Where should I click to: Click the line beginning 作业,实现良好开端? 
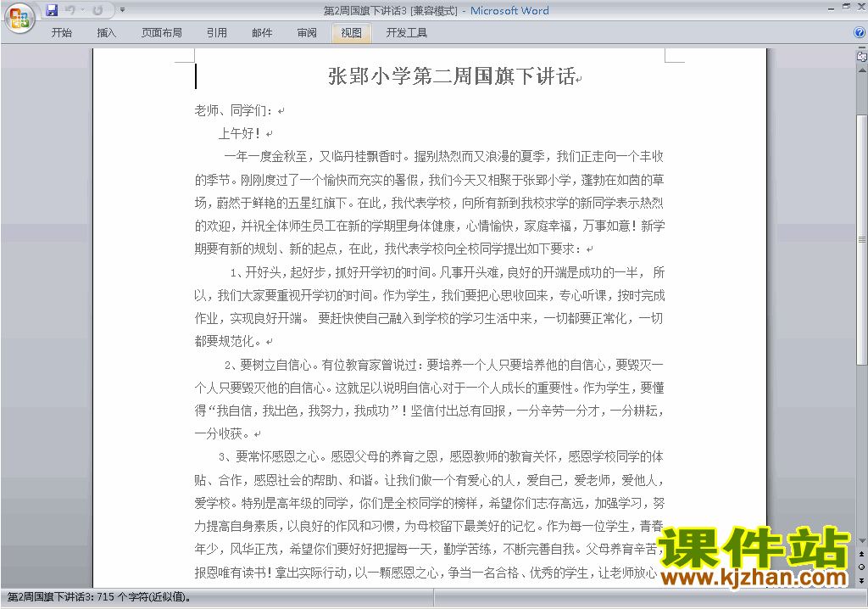429,319
